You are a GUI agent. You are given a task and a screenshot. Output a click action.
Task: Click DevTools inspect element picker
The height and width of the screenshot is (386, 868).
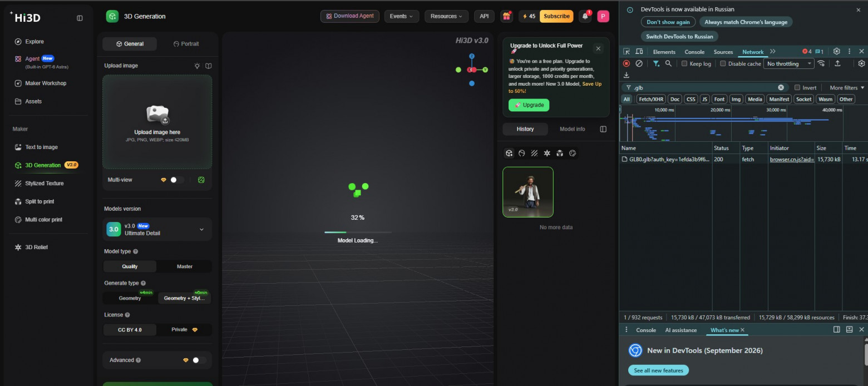coord(627,51)
